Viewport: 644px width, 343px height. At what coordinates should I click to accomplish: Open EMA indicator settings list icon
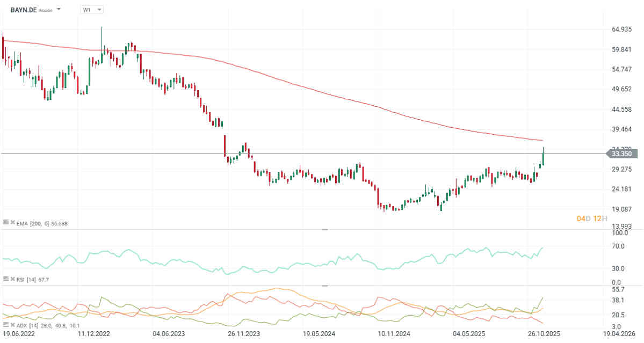point(6,223)
